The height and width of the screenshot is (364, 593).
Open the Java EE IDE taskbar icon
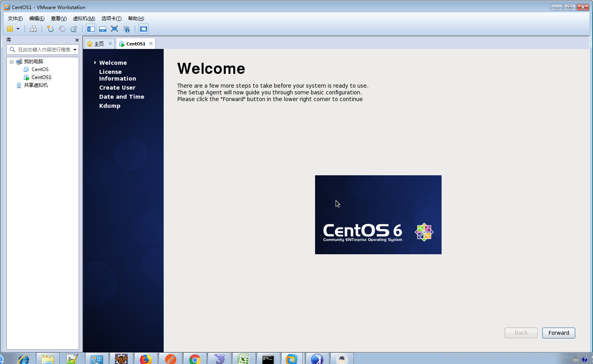click(121, 359)
